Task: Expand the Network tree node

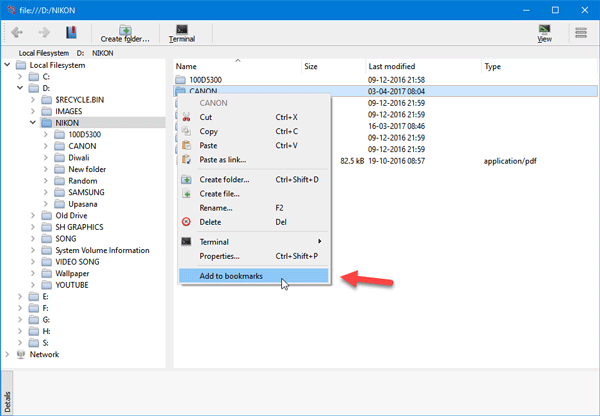Action: tap(7, 354)
